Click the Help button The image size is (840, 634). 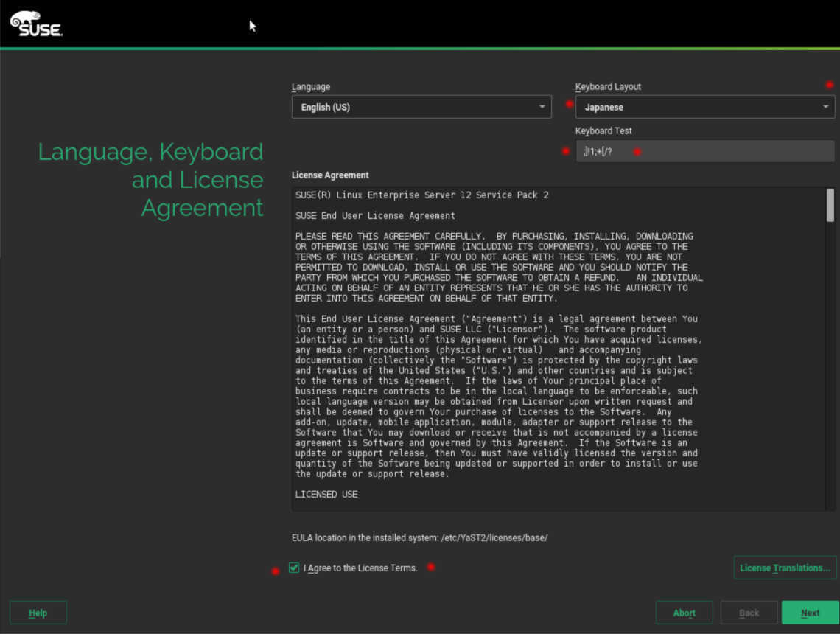pyautogui.click(x=38, y=613)
